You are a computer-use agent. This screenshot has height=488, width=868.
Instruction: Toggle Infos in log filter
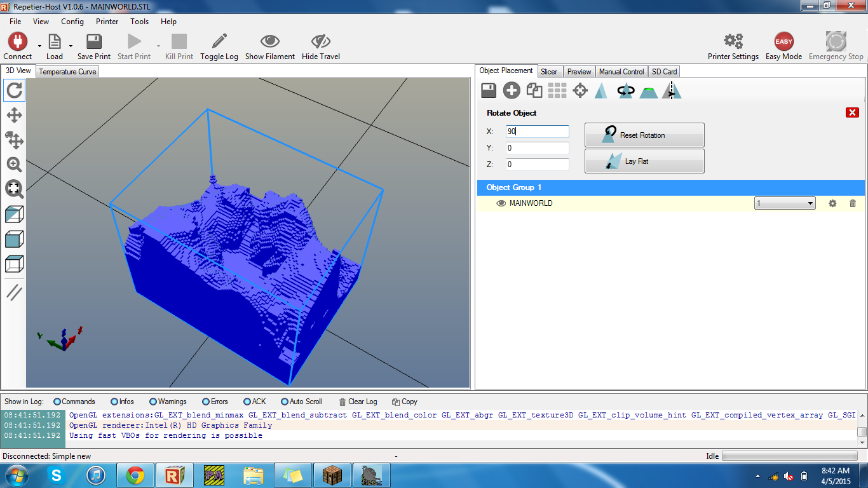(x=122, y=402)
